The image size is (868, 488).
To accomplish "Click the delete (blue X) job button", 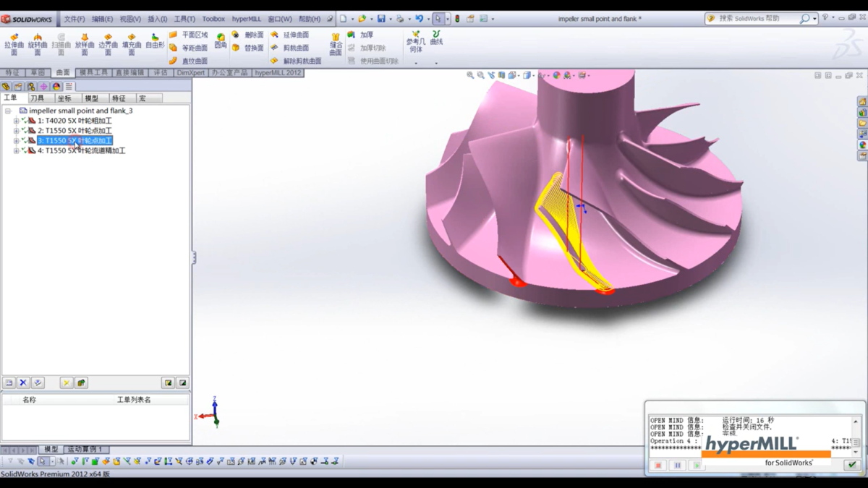I will [x=23, y=383].
